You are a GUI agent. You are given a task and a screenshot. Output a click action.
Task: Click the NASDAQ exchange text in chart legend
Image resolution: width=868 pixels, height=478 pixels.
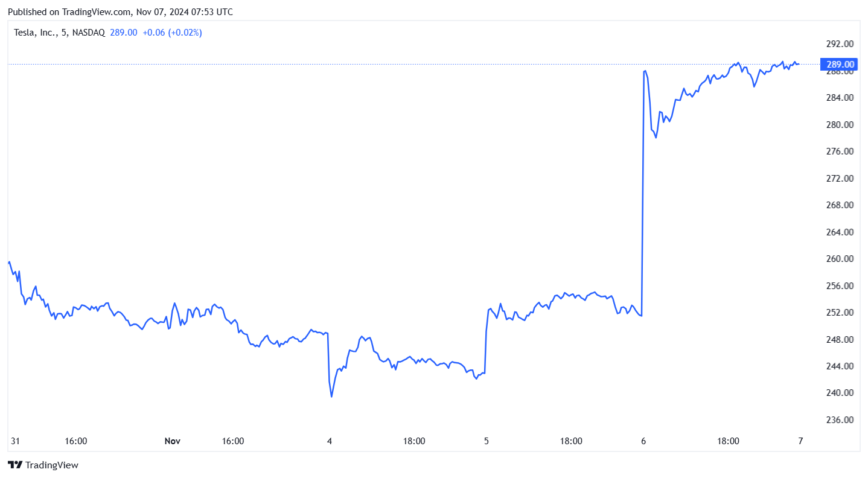(88, 33)
